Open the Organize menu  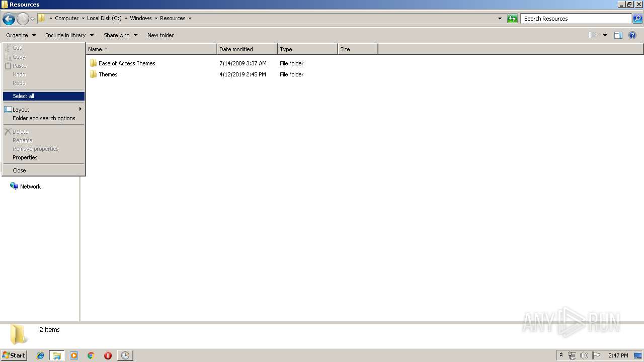21,35
